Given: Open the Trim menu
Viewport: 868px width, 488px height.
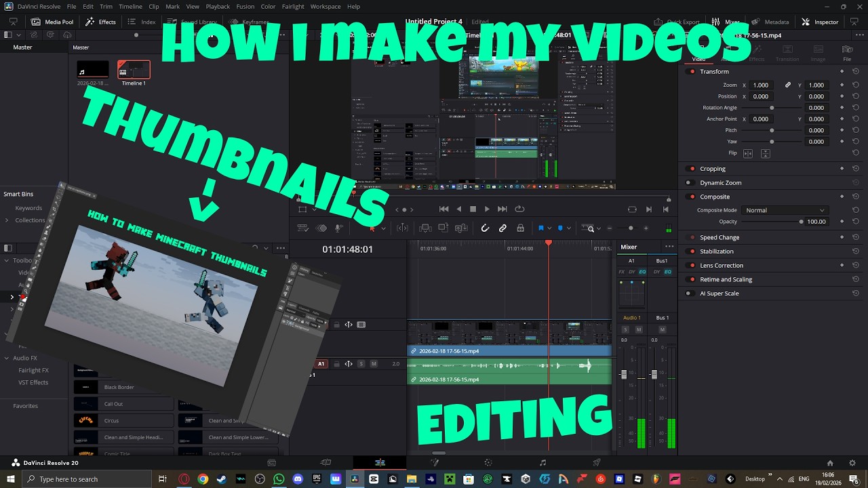Looking at the screenshot, I should click(x=106, y=6).
